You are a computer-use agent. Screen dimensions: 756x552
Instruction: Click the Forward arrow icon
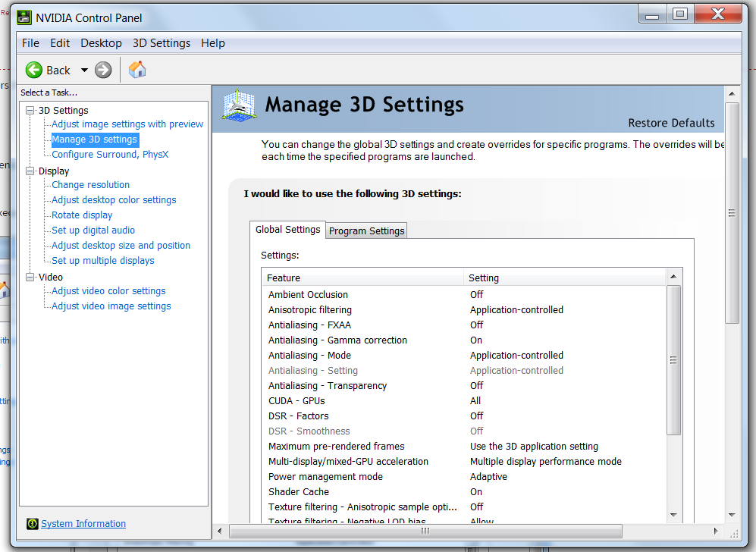pyautogui.click(x=103, y=71)
